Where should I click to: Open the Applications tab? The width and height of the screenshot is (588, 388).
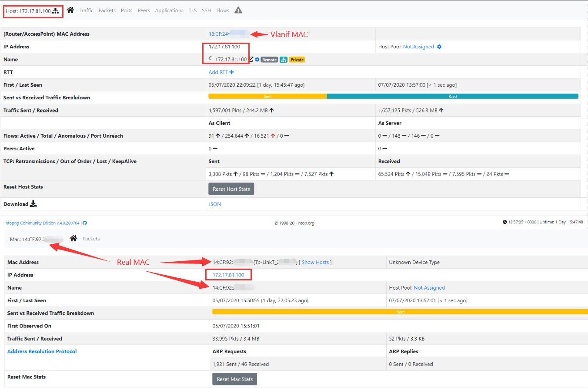click(169, 10)
